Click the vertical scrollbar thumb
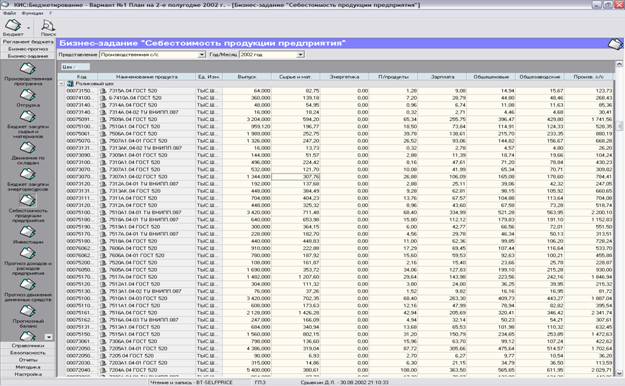This screenshot has height=386, width=625. [x=619, y=126]
